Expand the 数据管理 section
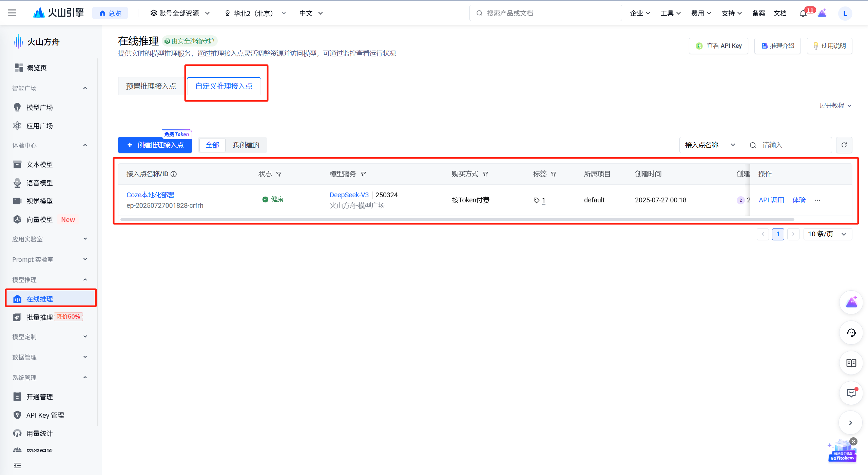Screen dimensions: 868x475 click(85, 357)
